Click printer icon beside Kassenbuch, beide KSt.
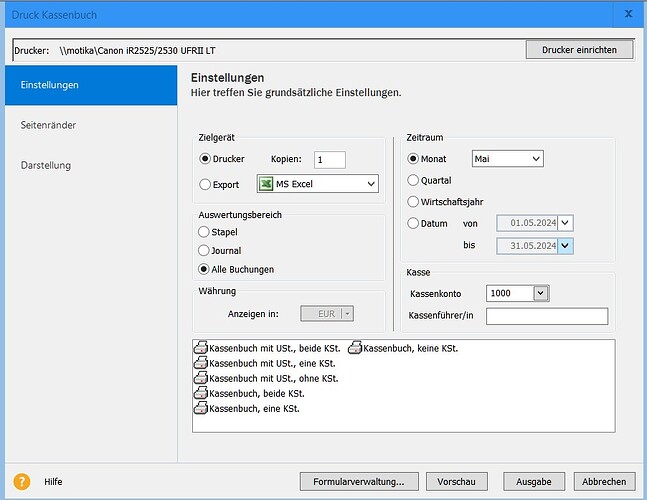647x500 pixels. pos(201,393)
